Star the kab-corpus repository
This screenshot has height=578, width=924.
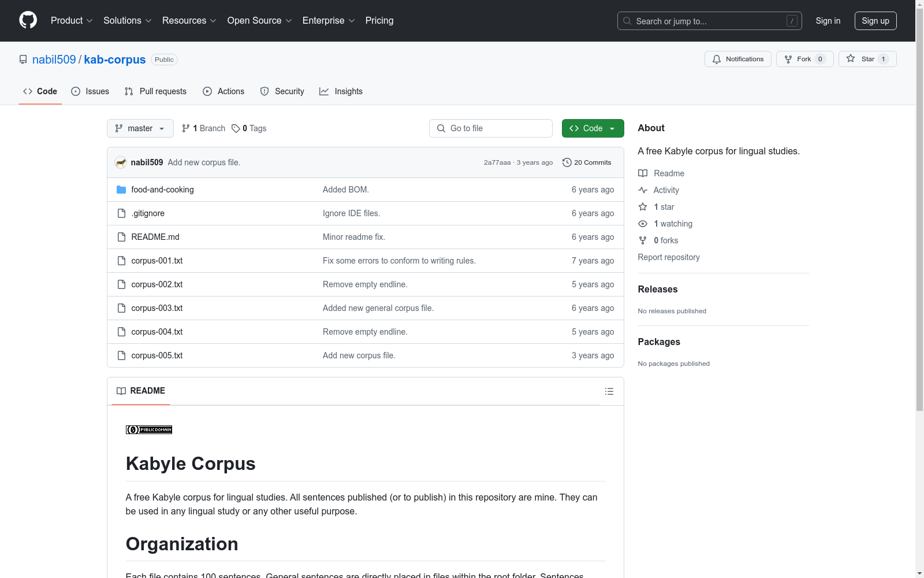pyautogui.click(x=867, y=59)
